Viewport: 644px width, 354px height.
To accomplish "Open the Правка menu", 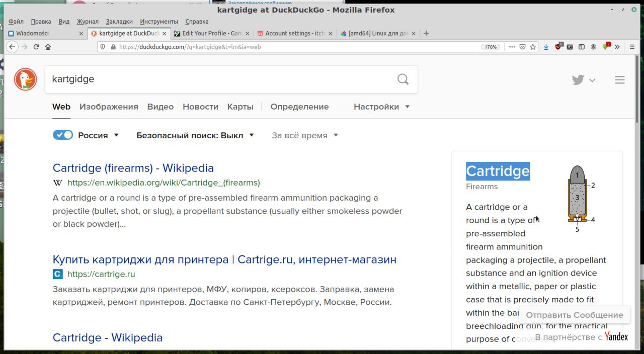I will pyautogui.click(x=41, y=22).
